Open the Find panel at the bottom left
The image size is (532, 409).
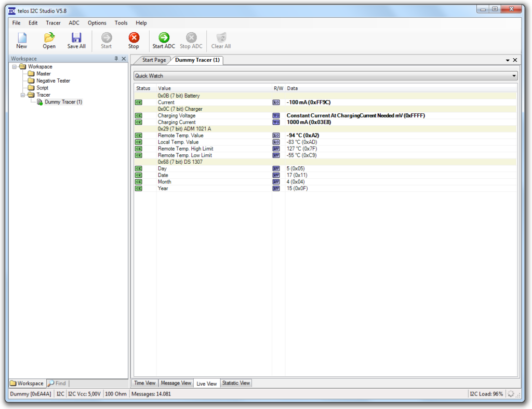[x=57, y=383]
